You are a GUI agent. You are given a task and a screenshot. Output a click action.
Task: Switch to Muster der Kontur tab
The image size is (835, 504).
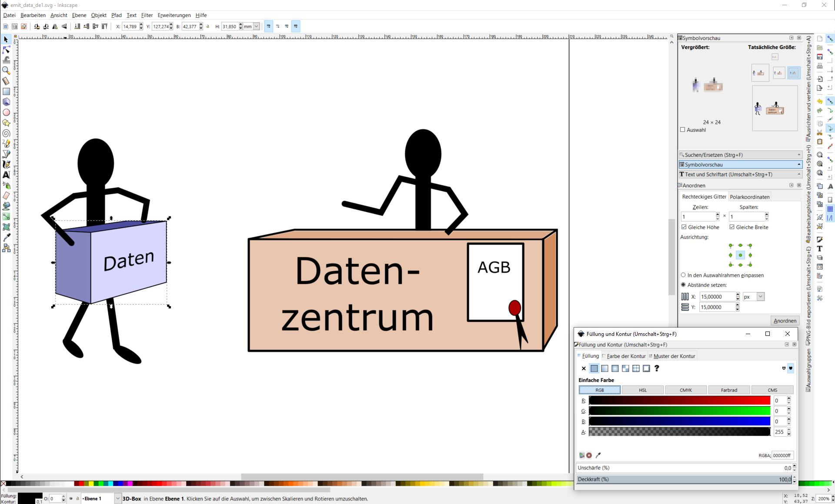[672, 356]
